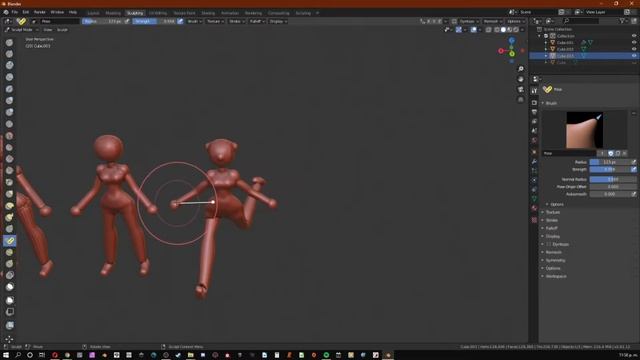Open the Texture properties tab
This screenshot has width=640, height=360.
(534, 220)
